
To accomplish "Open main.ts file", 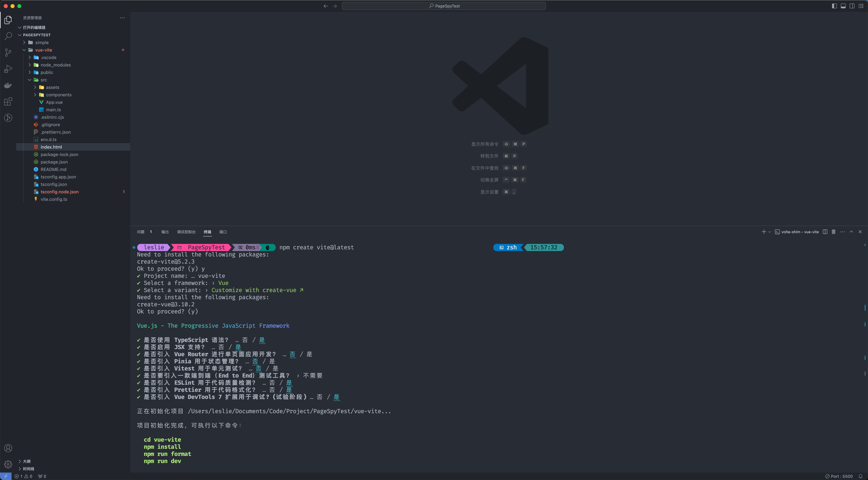I will (x=73, y=110).
